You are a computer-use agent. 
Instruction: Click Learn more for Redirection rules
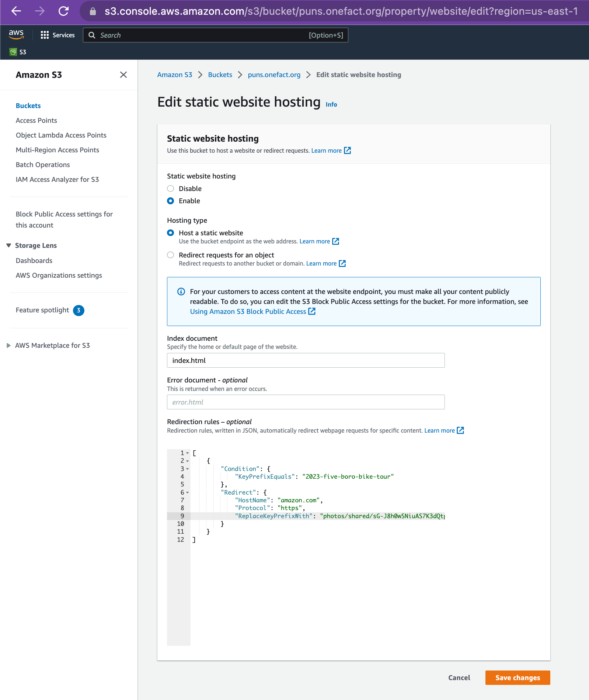coord(444,430)
